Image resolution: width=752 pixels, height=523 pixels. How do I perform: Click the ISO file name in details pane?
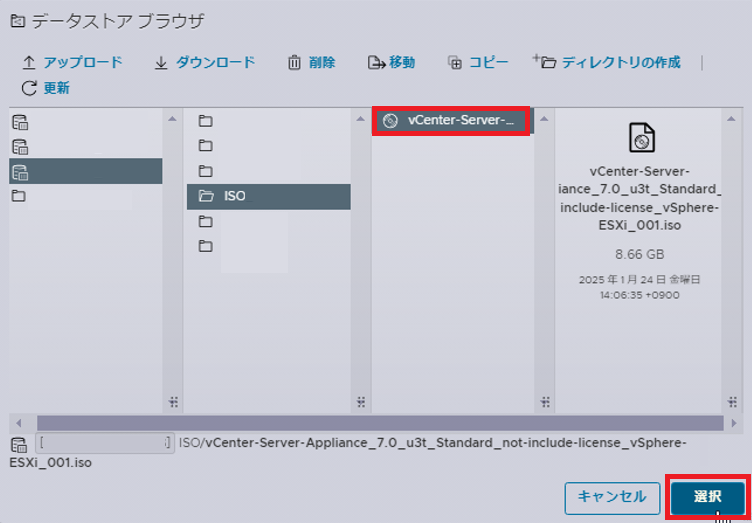tap(640, 198)
